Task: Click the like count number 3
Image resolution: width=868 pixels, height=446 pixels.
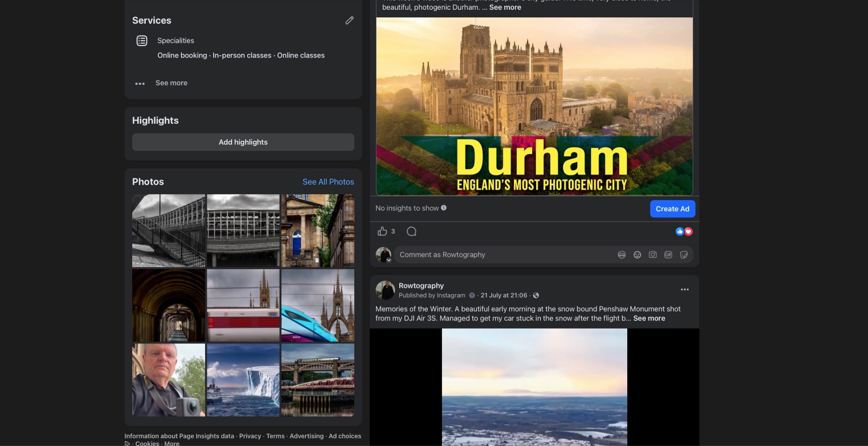Action: pyautogui.click(x=393, y=231)
